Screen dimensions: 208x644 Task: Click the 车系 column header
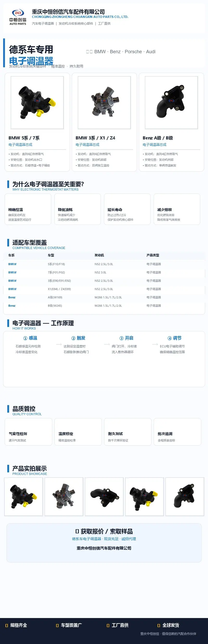click(x=11, y=255)
